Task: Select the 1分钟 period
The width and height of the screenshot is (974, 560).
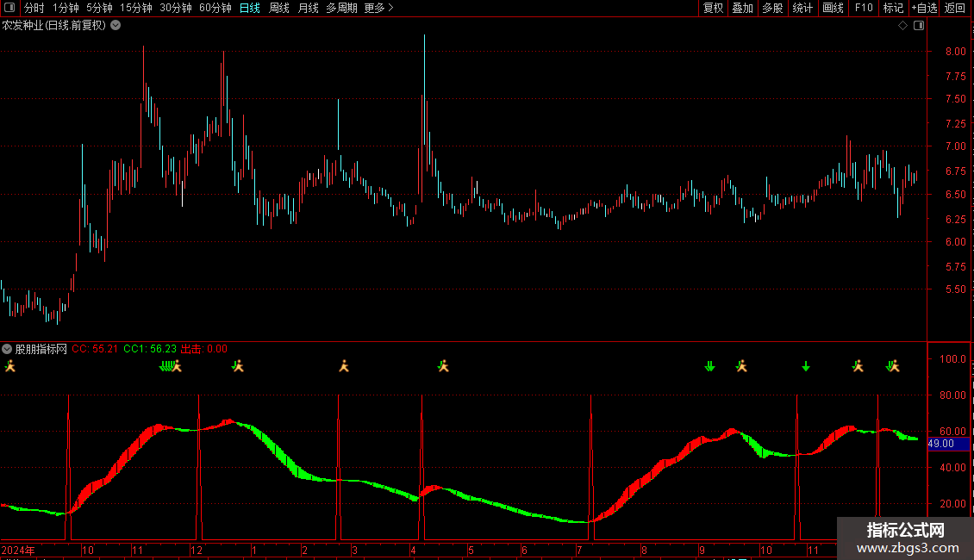Action: (66, 8)
